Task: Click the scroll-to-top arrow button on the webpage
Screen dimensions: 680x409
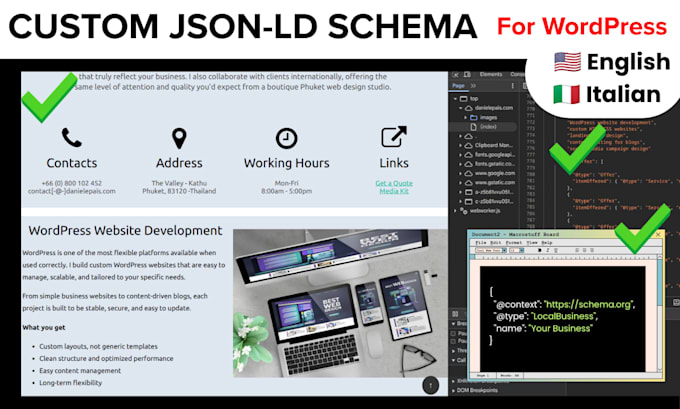Action: tap(430, 385)
